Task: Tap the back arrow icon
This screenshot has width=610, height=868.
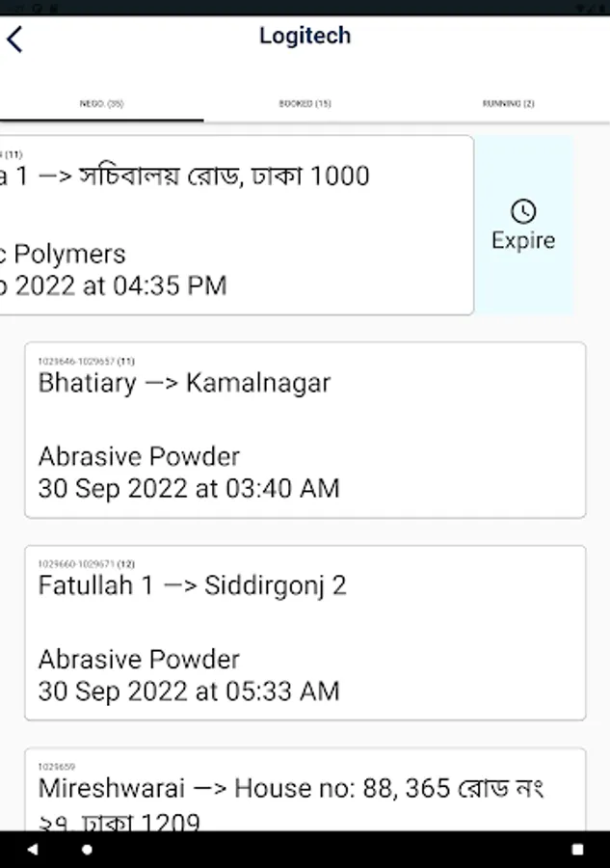Action: coord(14,40)
